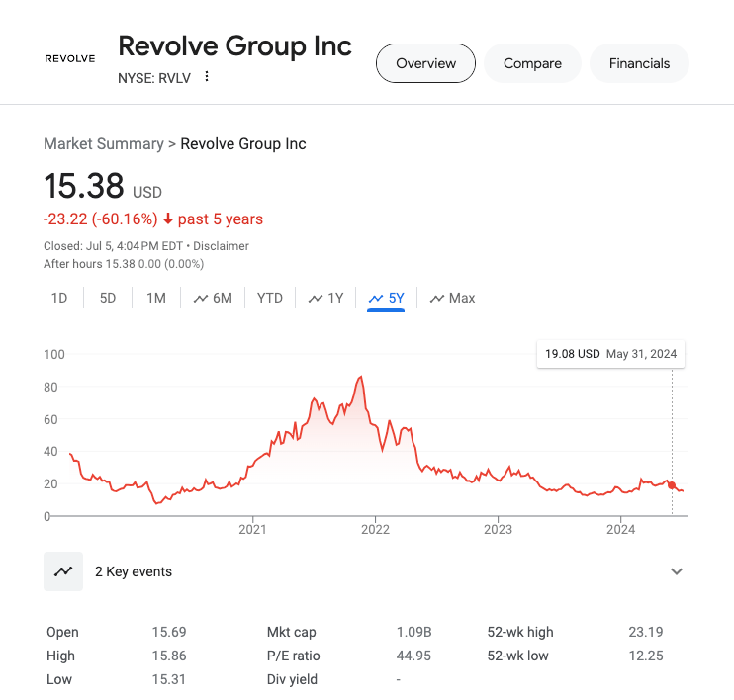This screenshot has height=700, width=734.
Task: Select the 5Y time range
Action: click(x=386, y=298)
